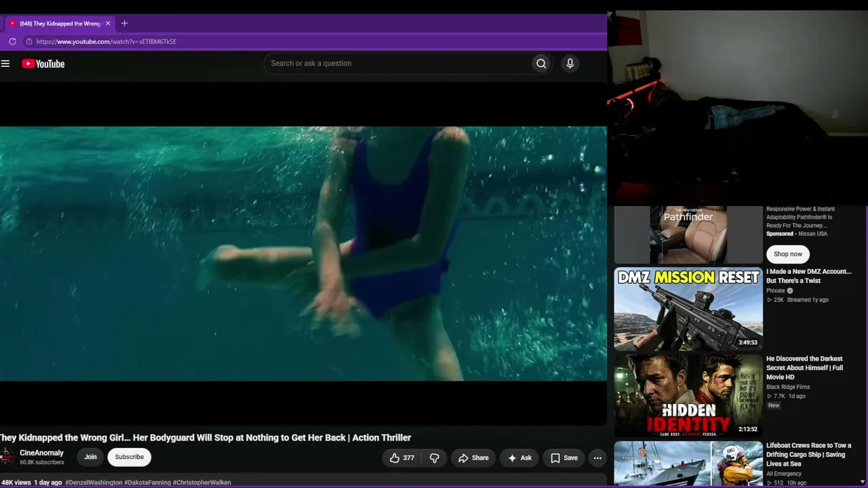Screen dimensions: 868x488
Task: Save video to a playlist
Action: (564, 458)
